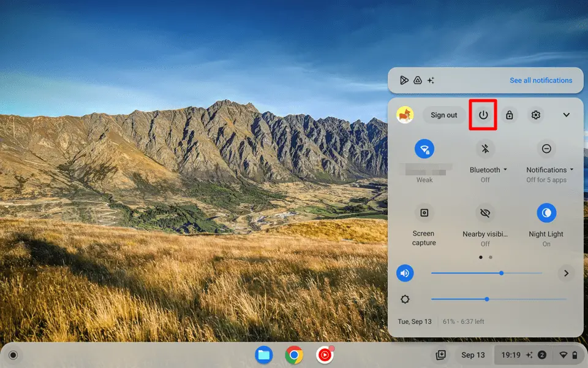Open the YouTube app from the shelf
The width and height of the screenshot is (588, 368).
[323, 355]
